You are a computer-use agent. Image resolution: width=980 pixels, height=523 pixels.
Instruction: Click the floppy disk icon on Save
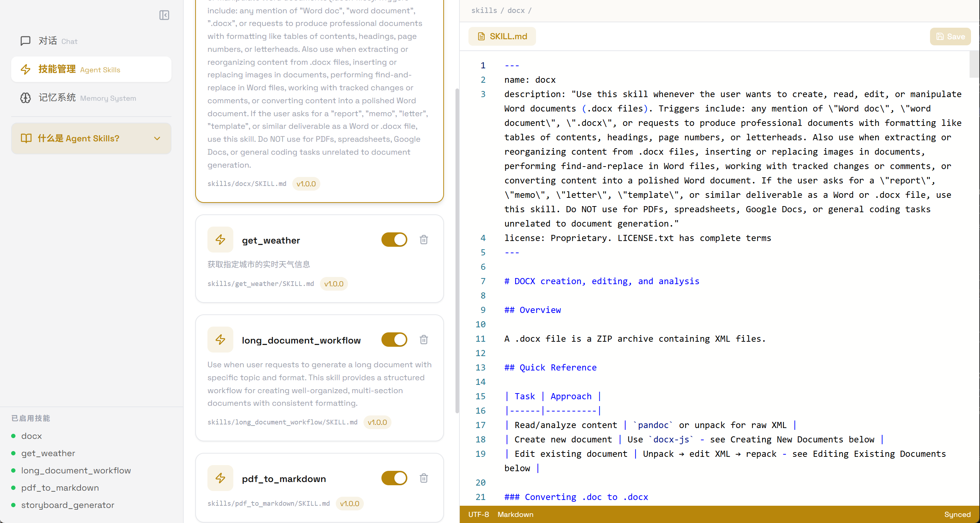(940, 36)
